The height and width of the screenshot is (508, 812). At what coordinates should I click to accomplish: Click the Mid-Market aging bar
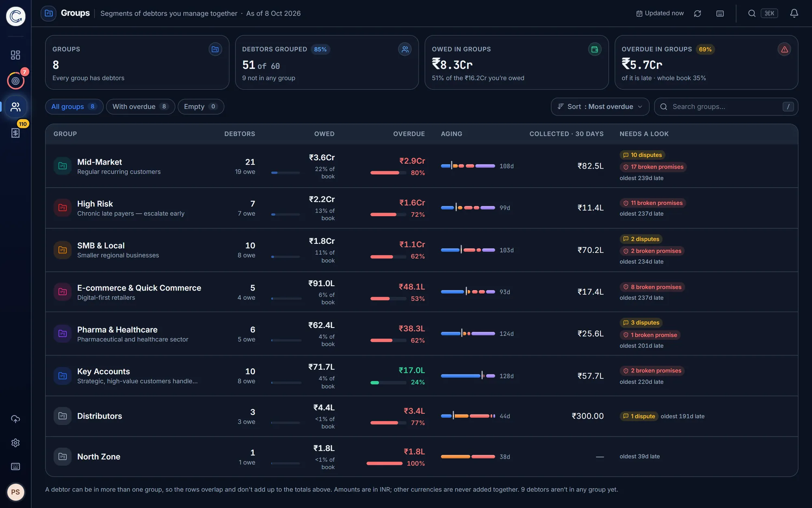[468, 166]
